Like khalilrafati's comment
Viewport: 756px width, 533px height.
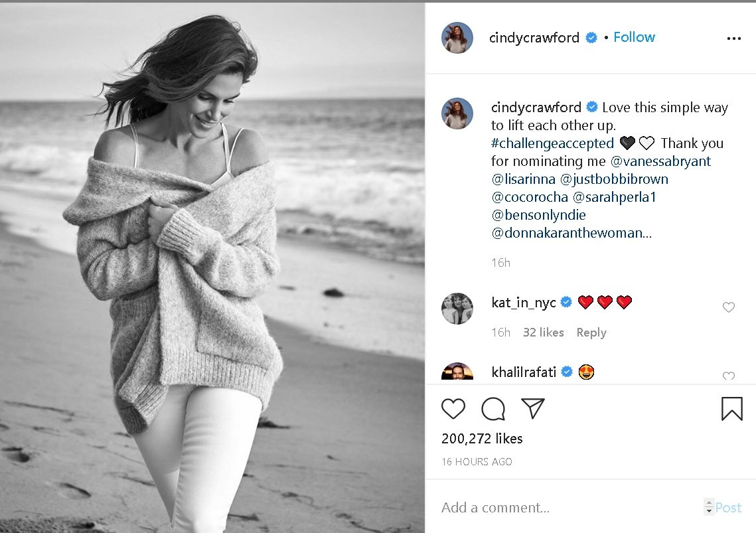tap(729, 376)
